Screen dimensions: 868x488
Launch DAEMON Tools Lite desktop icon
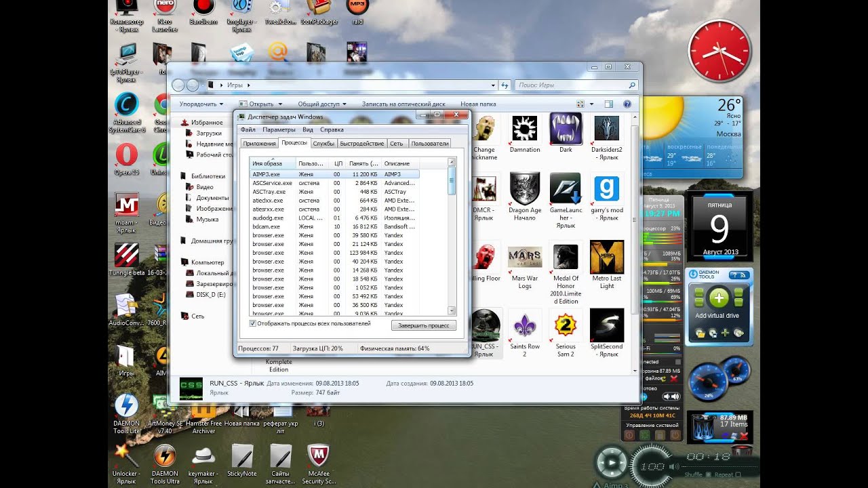click(127, 413)
